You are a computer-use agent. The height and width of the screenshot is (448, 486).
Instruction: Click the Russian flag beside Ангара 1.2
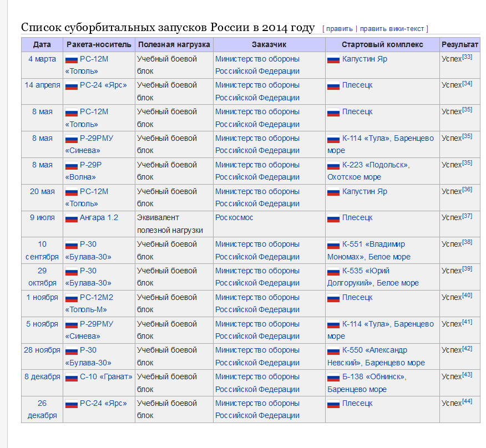coord(71,218)
